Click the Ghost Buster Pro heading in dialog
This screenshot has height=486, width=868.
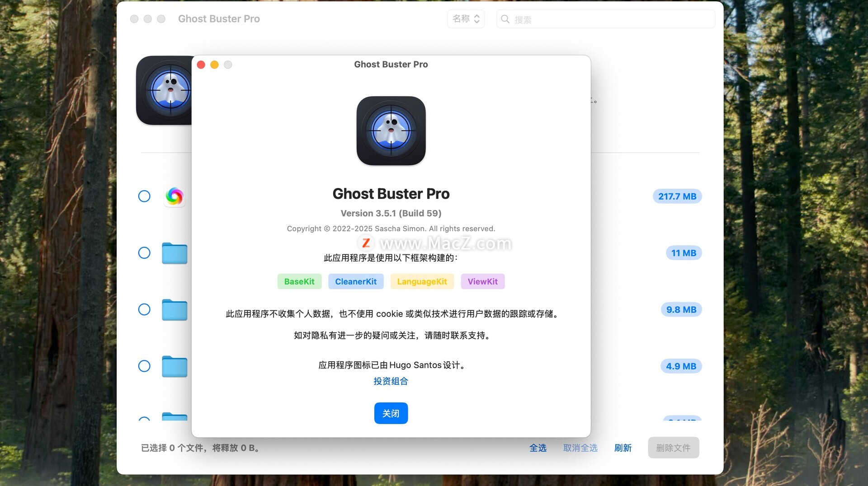click(x=391, y=194)
